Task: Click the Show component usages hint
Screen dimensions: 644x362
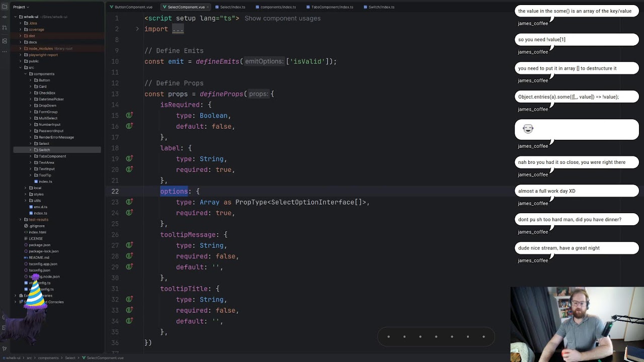Action: [282, 18]
